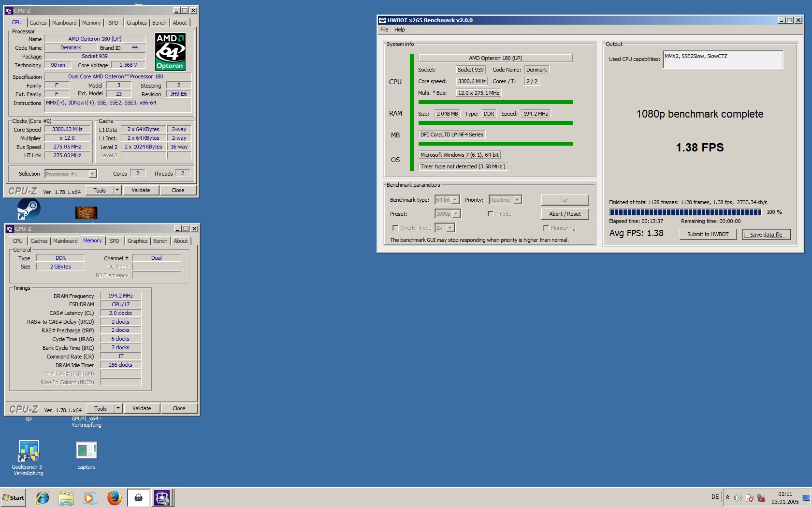Viewport: 812px width, 508px height.
Task: Click the network status tray icon
Action: tap(761, 498)
